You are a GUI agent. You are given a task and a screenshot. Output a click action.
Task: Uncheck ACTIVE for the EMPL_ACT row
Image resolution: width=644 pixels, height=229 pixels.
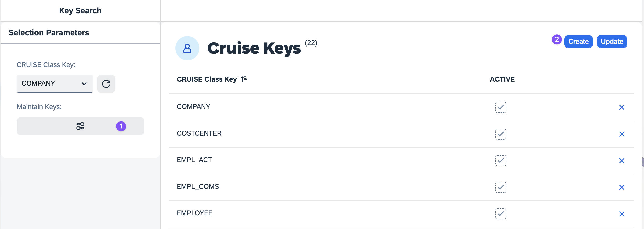tap(501, 161)
